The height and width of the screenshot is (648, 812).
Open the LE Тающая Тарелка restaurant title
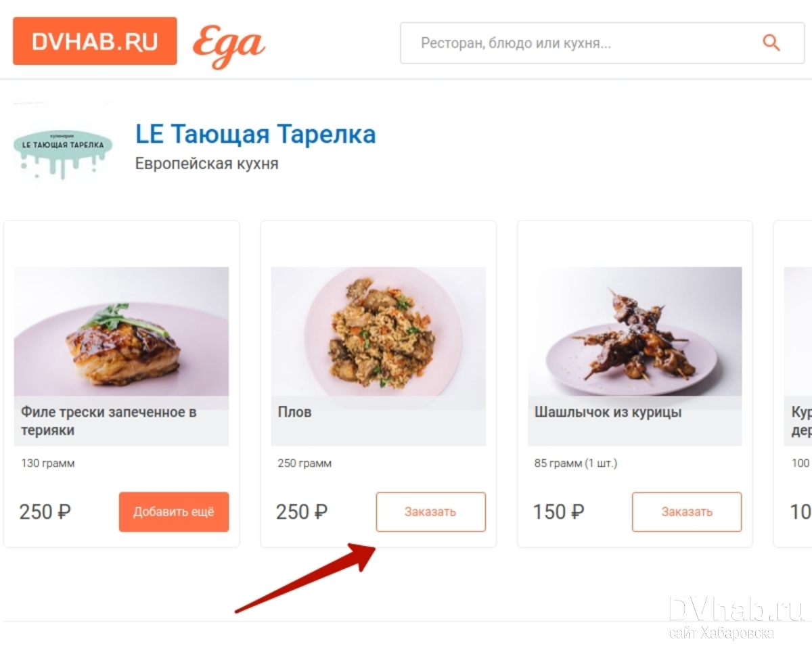(x=256, y=134)
